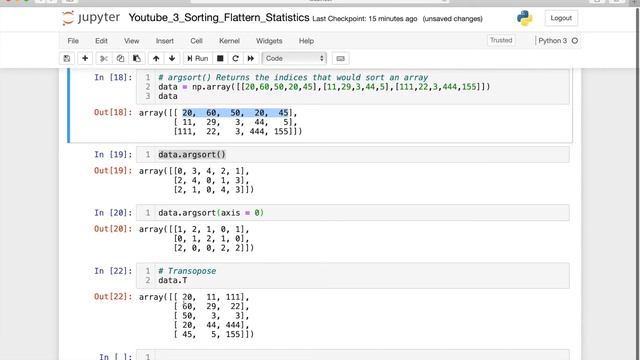Image resolution: width=640 pixels, height=360 pixels.
Task: Open the cell type Code dropdown
Action: 294,58
